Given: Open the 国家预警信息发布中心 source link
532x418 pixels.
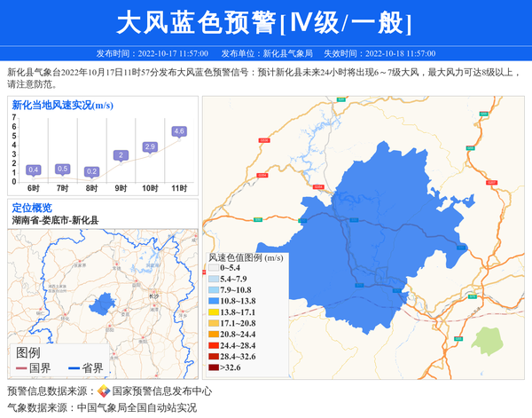Looking at the screenshot, I should (x=161, y=390).
